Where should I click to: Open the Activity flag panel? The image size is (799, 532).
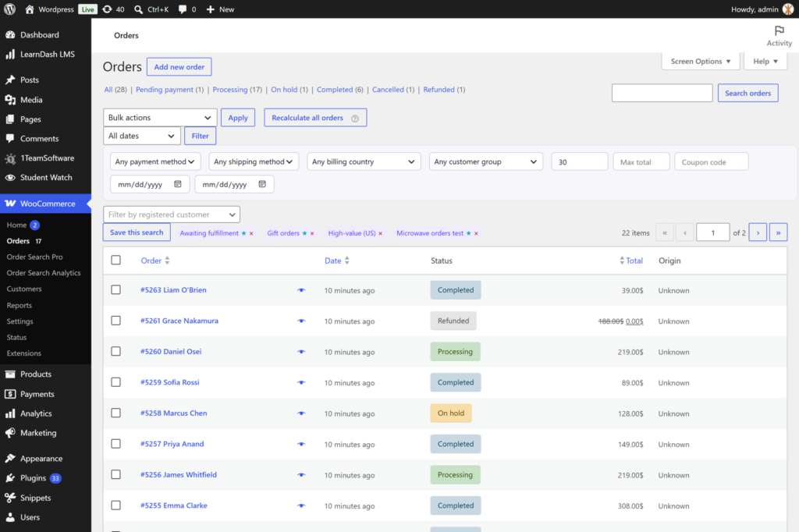click(x=779, y=36)
